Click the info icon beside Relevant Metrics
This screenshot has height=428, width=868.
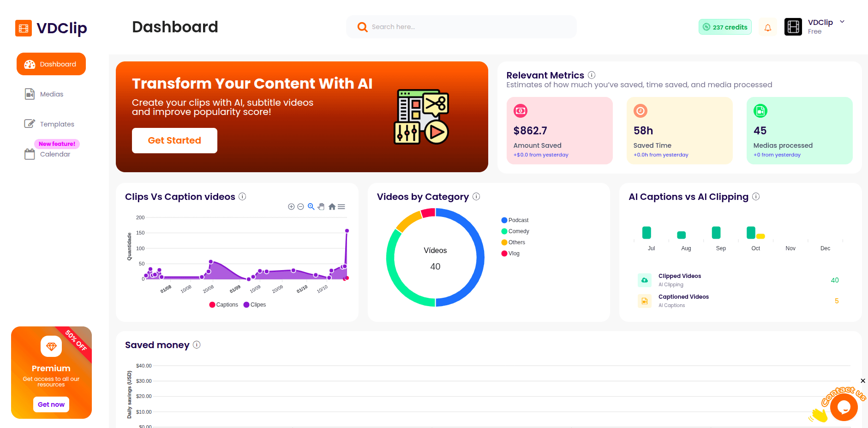pyautogui.click(x=592, y=75)
